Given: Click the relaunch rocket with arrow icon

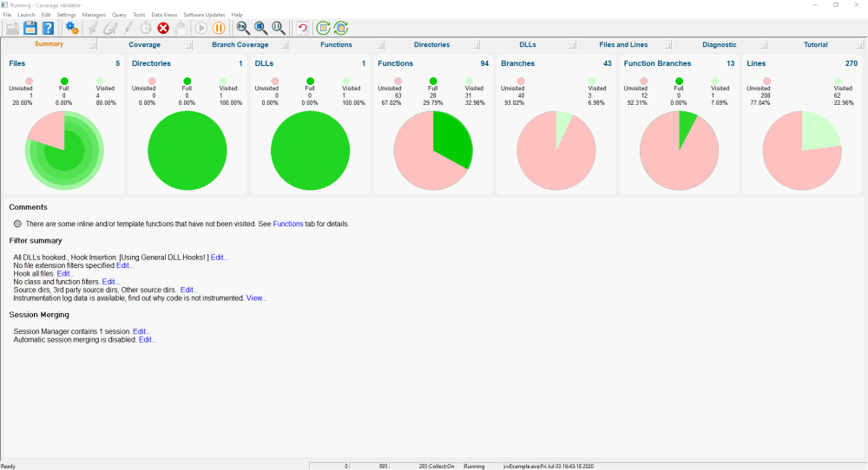Looking at the screenshot, I should tap(110, 29).
